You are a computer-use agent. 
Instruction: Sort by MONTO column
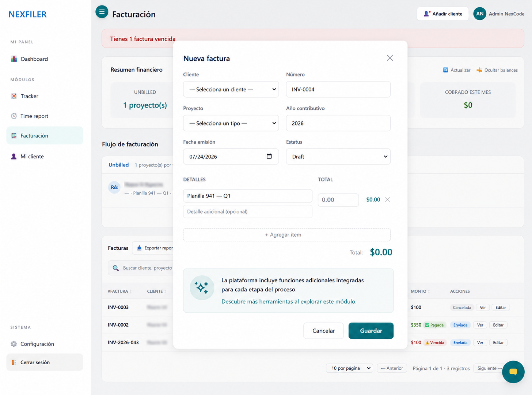(420, 291)
